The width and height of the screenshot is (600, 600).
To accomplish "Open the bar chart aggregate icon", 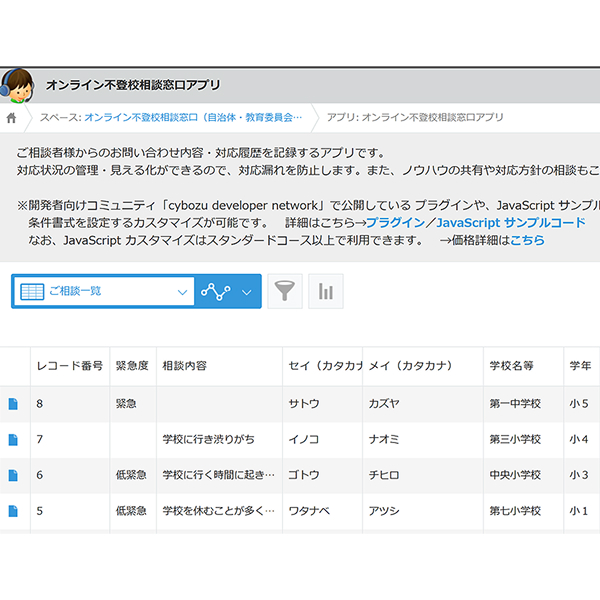I will (326, 291).
